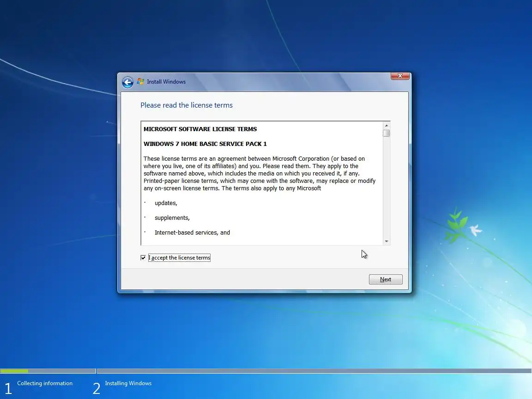Uncheck the I accept the license terms checkbox
The height and width of the screenshot is (399, 532).
click(x=143, y=258)
